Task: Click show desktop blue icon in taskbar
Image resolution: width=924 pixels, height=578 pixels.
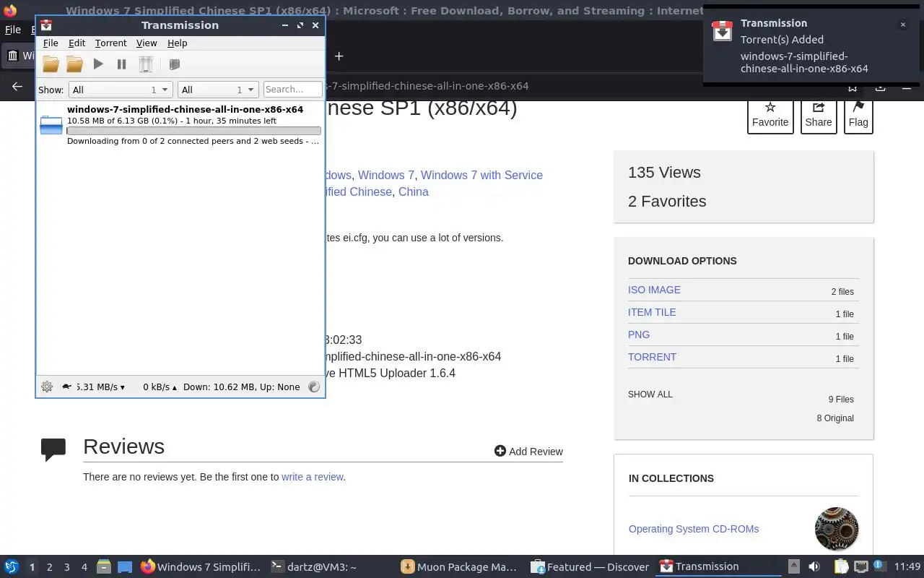Action: [124, 567]
